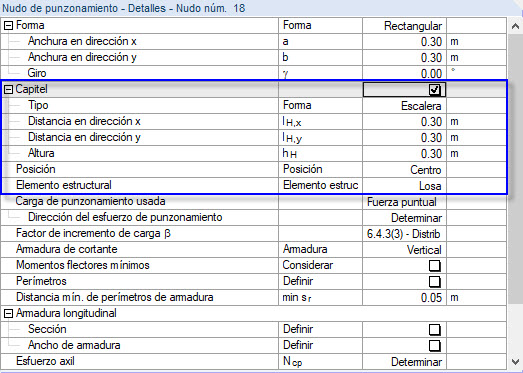Collapse the Armadura longitudinal section
Viewport: 523px width, 373px height.
[x=9, y=314]
